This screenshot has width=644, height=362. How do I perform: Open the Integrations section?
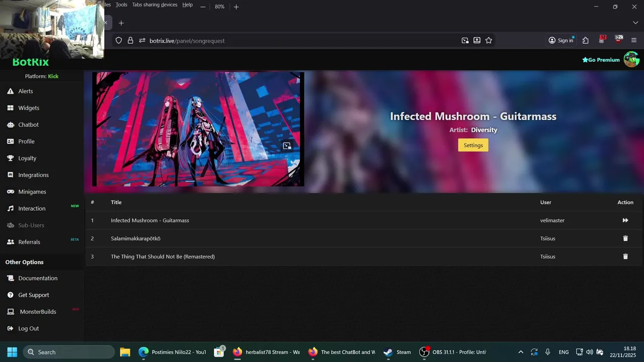point(33,175)
